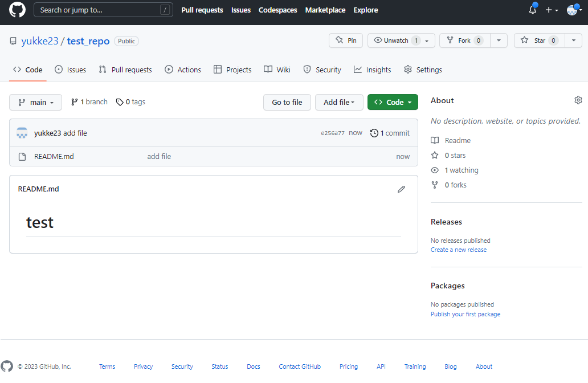The width and height of the screenshot is (588, 383).
Task: Open the footer API link
Action: 381,366
